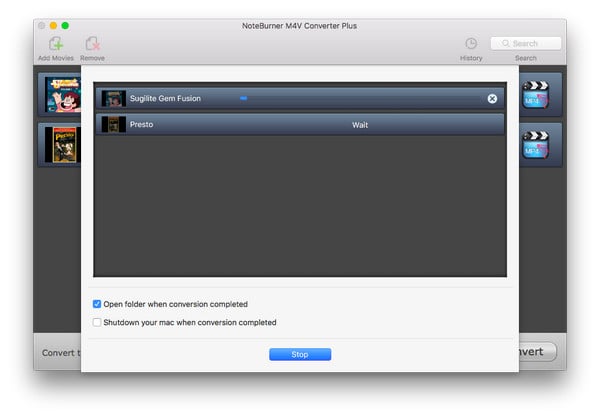600x418 pixels.
Task: Click the yellow minimize window button
Action: pyautogui.click(x=54, y=26)
